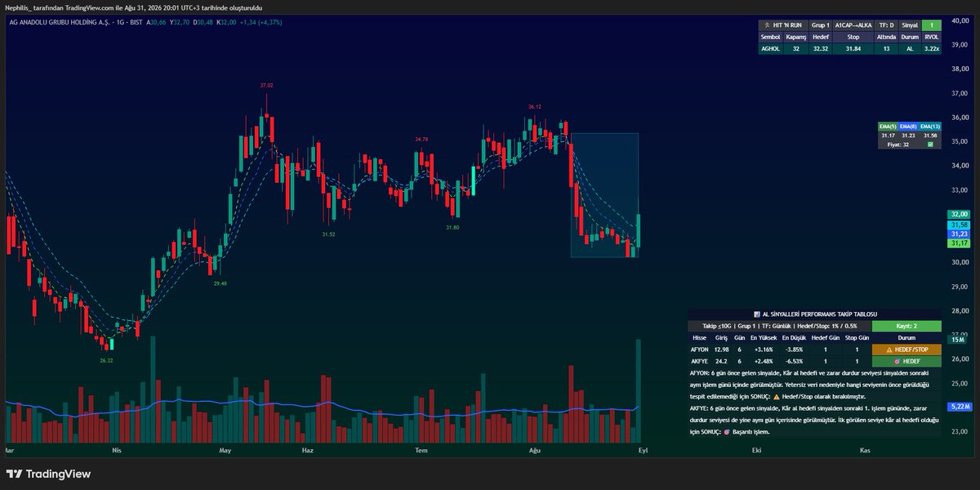Click the A1CAP→ALKA header cell
The width and height of the screenshot is (980, 490).
[853, 26]
